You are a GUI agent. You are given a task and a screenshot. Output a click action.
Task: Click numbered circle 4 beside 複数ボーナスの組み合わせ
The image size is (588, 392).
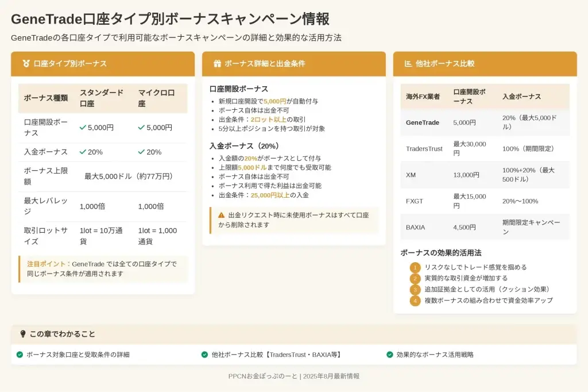click(415, 301)
